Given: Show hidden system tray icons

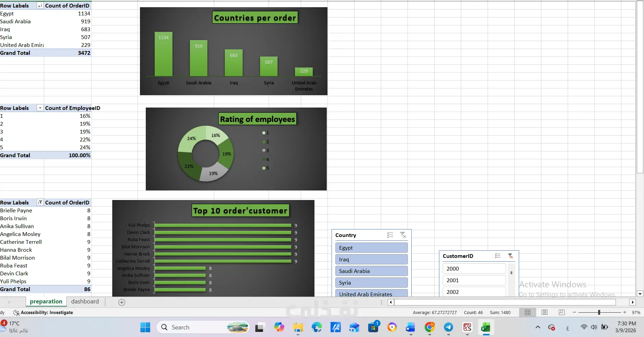Looking at the screenshot, I should 538,327.
